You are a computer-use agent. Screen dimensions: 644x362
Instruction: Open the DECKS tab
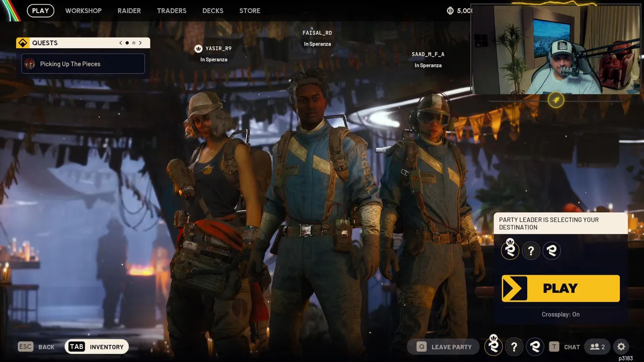click(213, 11)
